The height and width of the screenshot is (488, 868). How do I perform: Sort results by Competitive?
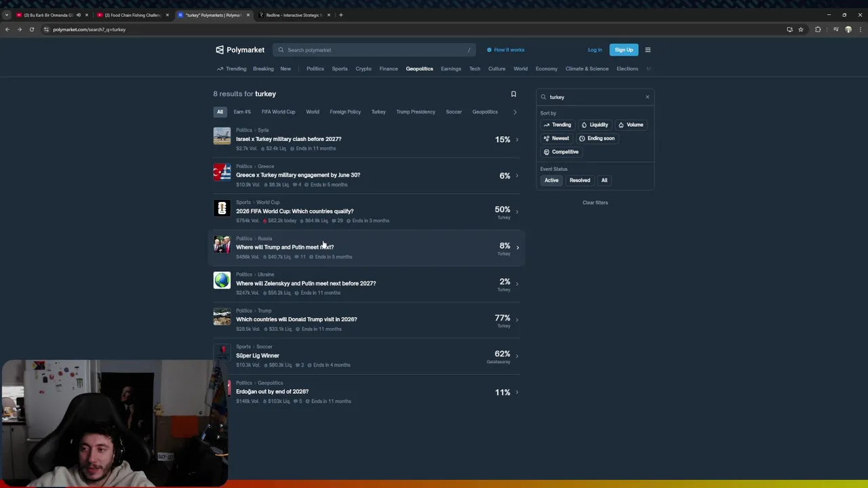pos(561,152)
